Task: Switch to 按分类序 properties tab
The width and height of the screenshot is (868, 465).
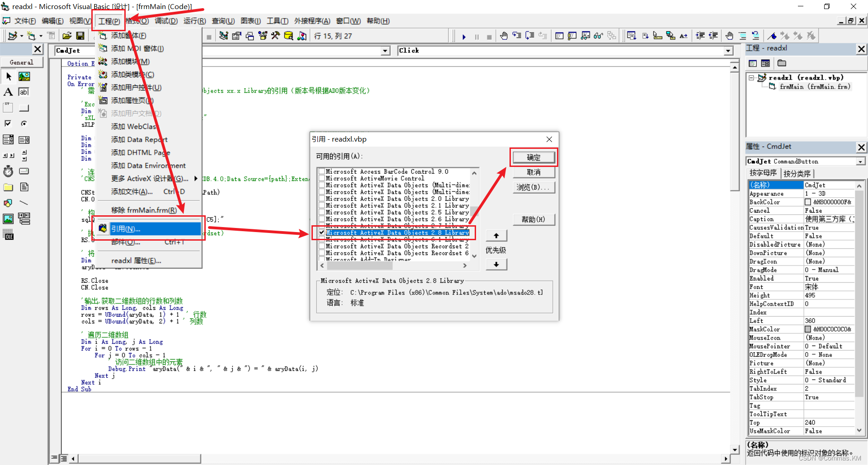Action: pyautogui.click(x=797, y=173)
